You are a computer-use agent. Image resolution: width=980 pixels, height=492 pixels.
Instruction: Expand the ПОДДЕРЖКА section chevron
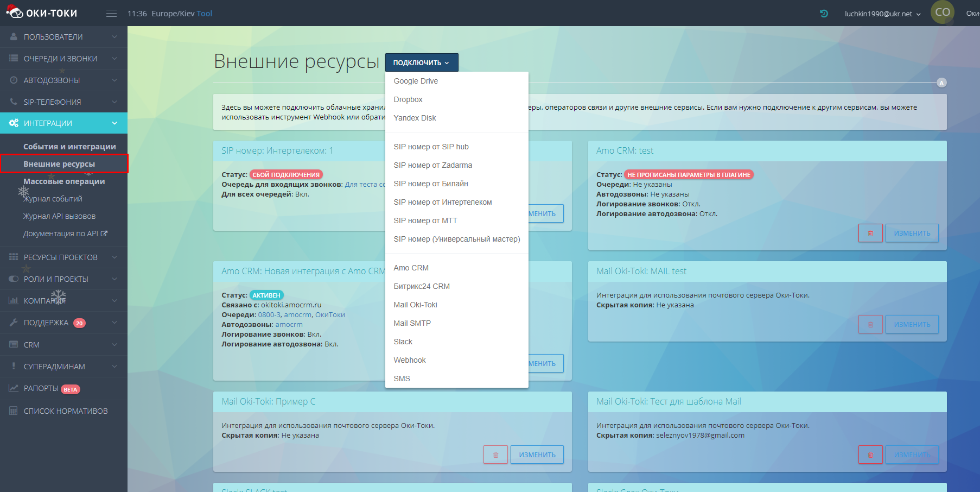coord(114,323)
